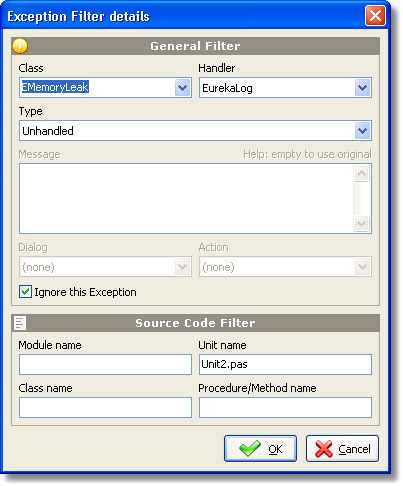Image resolution: width=403 pixels, height=486 pixels.
Task: Click the red X icon on Cancel
Action: (324, 449)
